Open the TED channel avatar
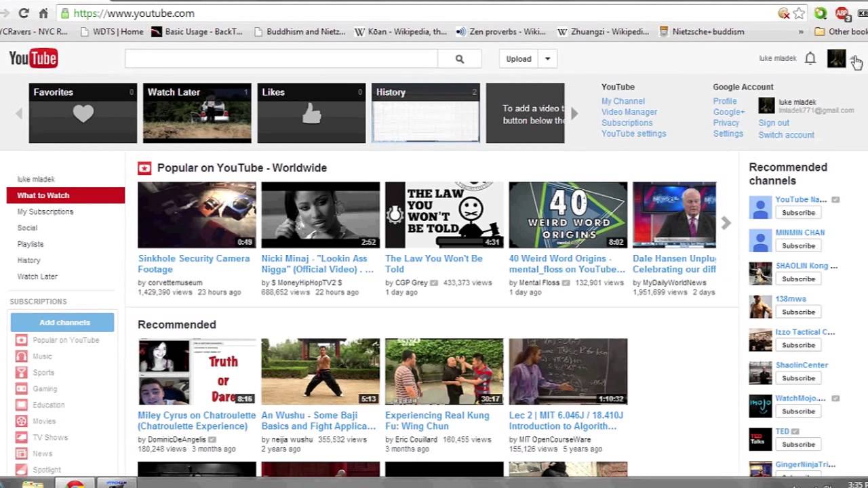The image size is (868, 488). tap(760, 439)
